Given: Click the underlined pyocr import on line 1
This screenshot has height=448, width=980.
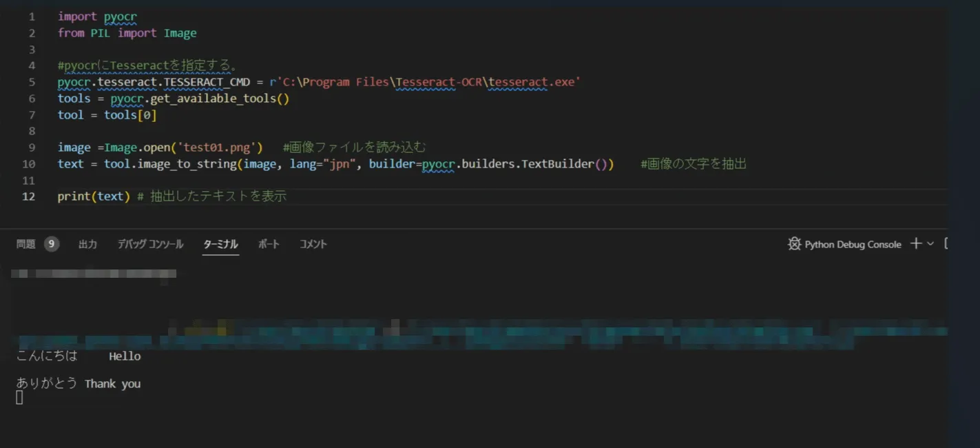Looking at the screenshot, I should 121,17.
